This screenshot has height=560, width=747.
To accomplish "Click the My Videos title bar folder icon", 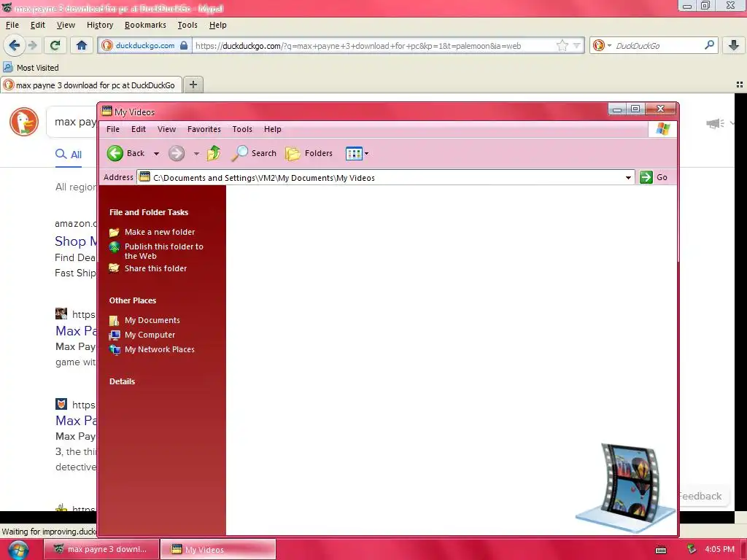I will (x=107, y=112).
